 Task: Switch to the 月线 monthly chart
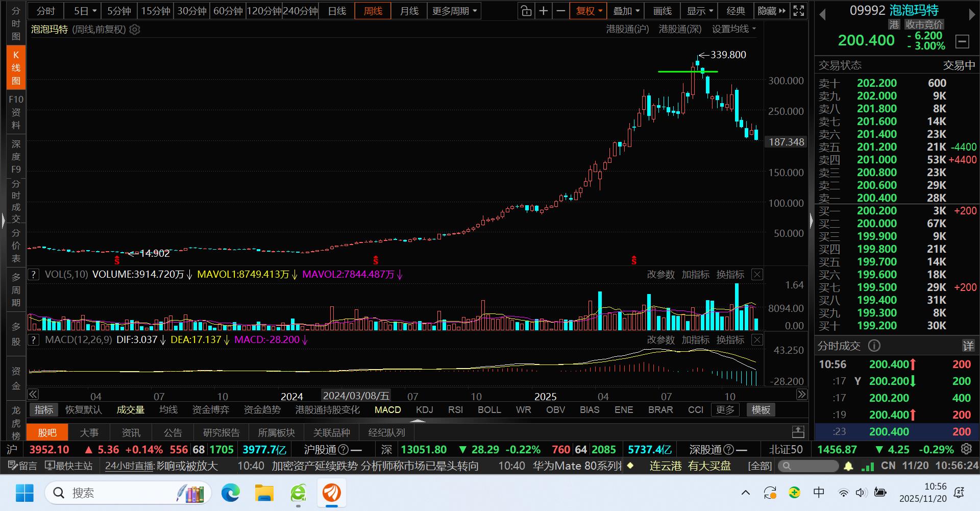coord(409,11)
